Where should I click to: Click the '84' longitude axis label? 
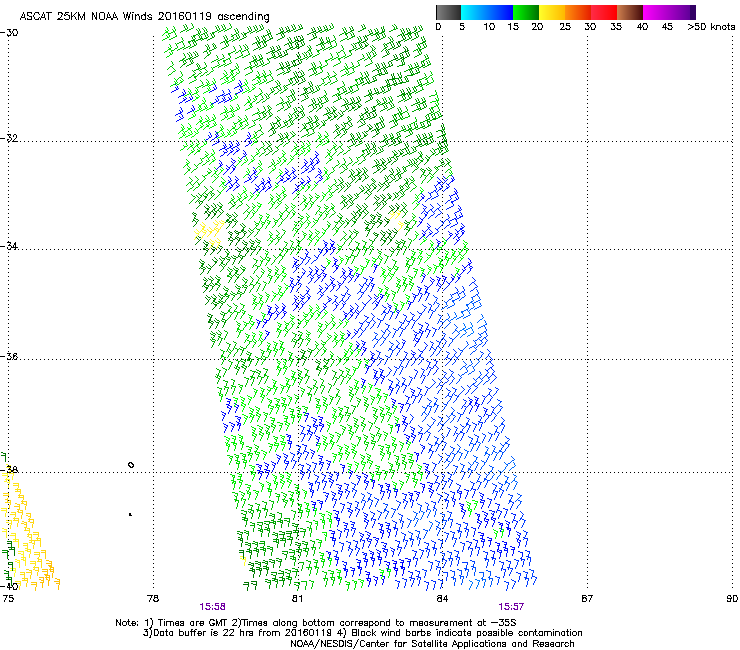tap(442, 599)
